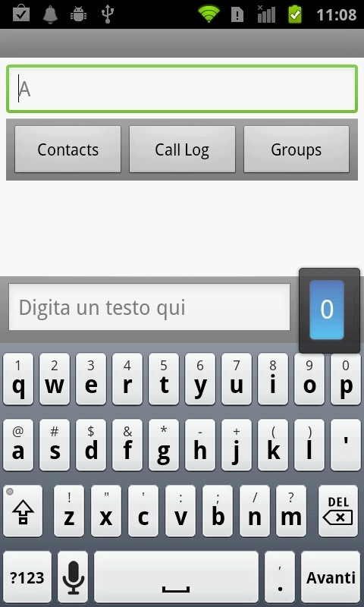Image resolution: width=364 pixels, height=607 pixels.
Task: Open the Contacts tab
Action: click(x=68, y=149)
